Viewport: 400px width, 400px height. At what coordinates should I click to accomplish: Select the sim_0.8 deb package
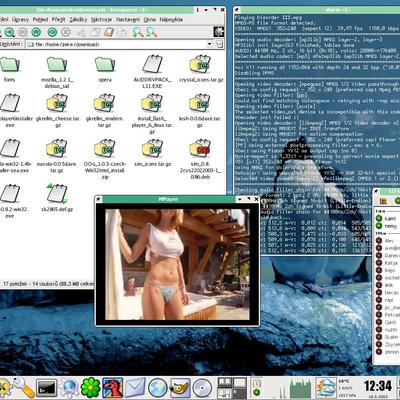coord(200,160)
